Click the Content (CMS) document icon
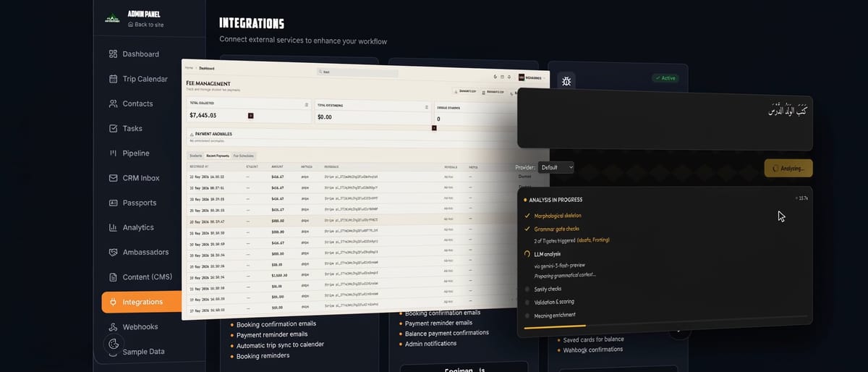Viewport: 868px width, 372px height. pyautogui.click(x=113, y=277)
